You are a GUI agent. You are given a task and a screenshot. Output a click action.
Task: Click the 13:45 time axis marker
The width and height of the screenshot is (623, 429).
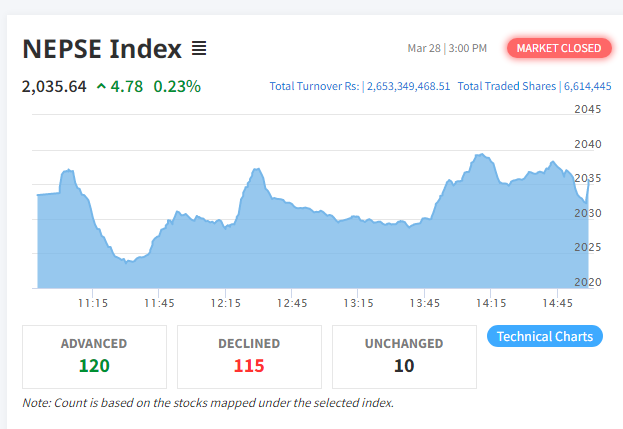tap(425, 303)
